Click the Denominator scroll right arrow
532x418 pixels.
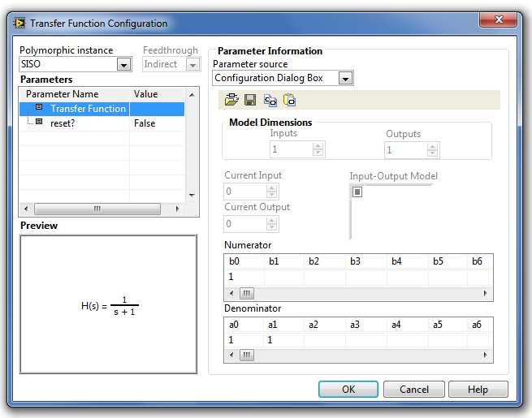pos(485,355)
